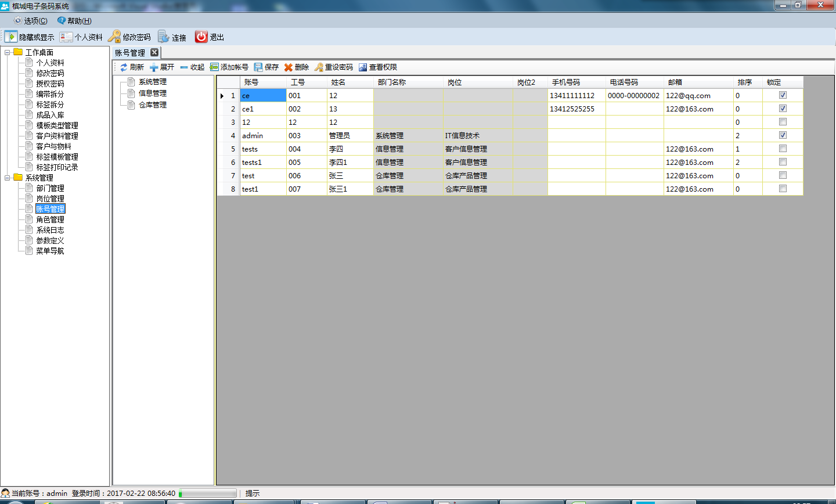836x504 pixels.
Task: Uncheck the lock checkbox for admin row
Action: pyautogui.click(x=783, y=135)
